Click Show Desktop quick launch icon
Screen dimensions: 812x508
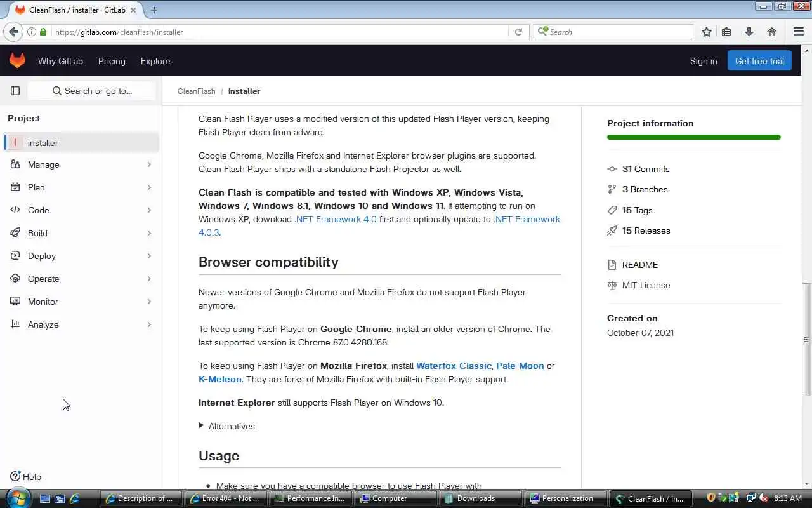(45, 498)
